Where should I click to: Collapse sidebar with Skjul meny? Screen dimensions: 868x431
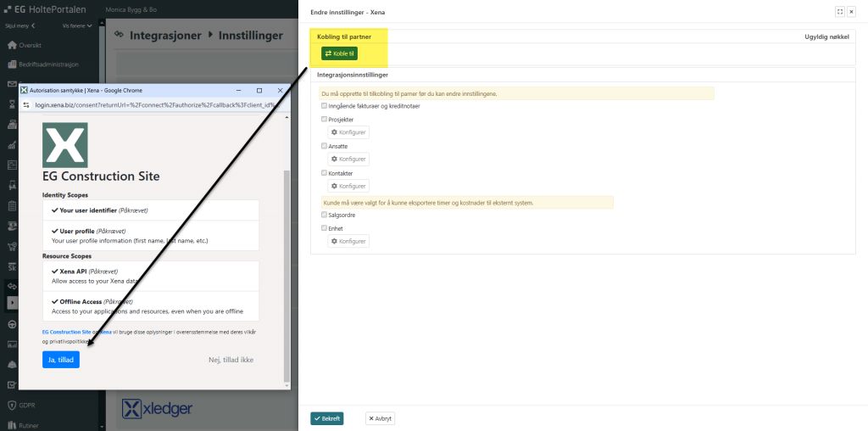pos(20,26)
